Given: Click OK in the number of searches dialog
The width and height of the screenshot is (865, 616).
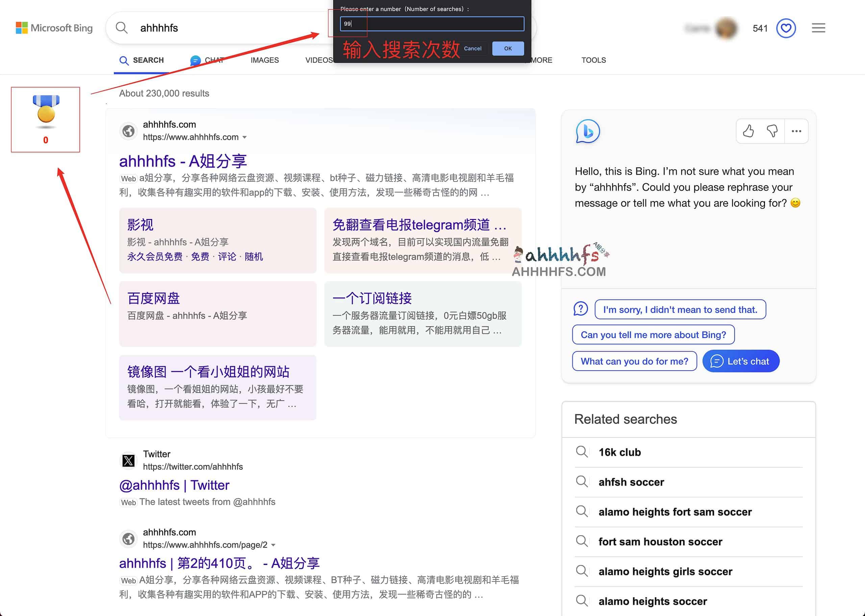Looking at the screenshot, I should (x=508, y=48).
